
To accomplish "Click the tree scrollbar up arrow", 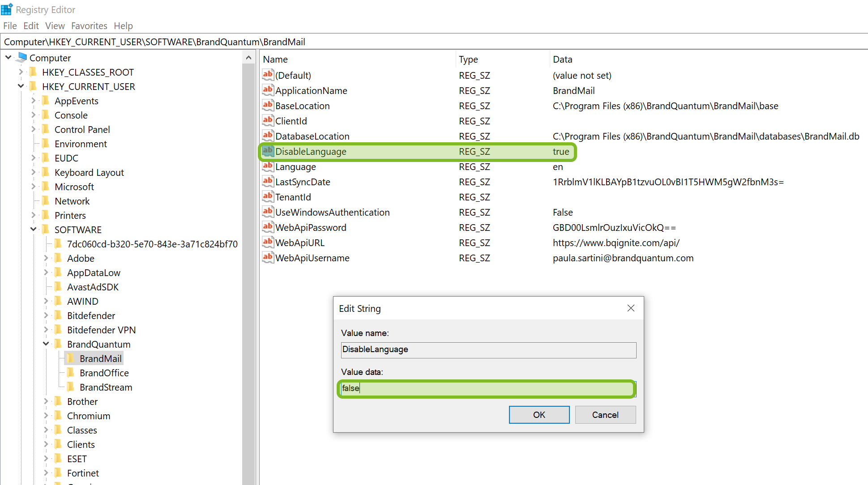I will (x=248, y=58).
